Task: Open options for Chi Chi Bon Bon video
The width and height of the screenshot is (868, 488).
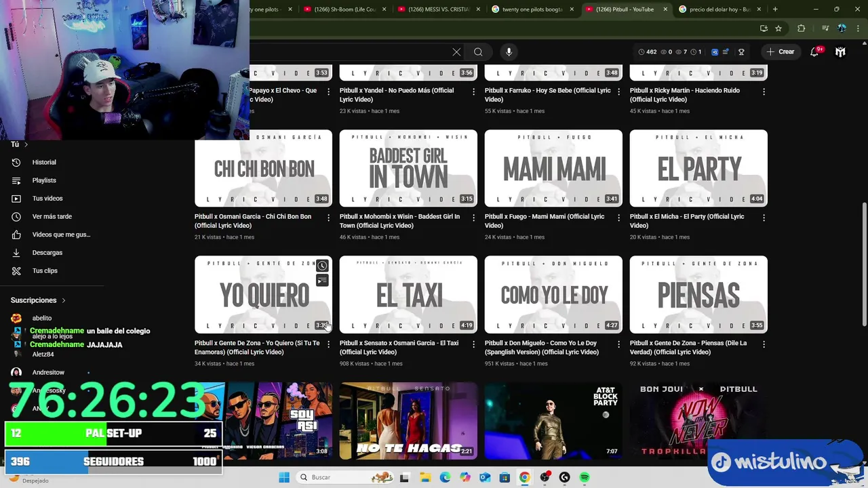Action: [328, 218]
